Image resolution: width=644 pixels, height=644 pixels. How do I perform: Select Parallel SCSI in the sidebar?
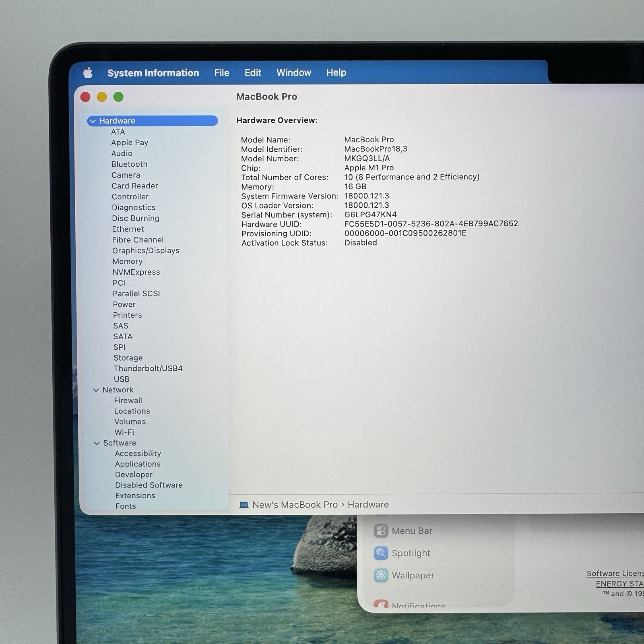point(136,294)
